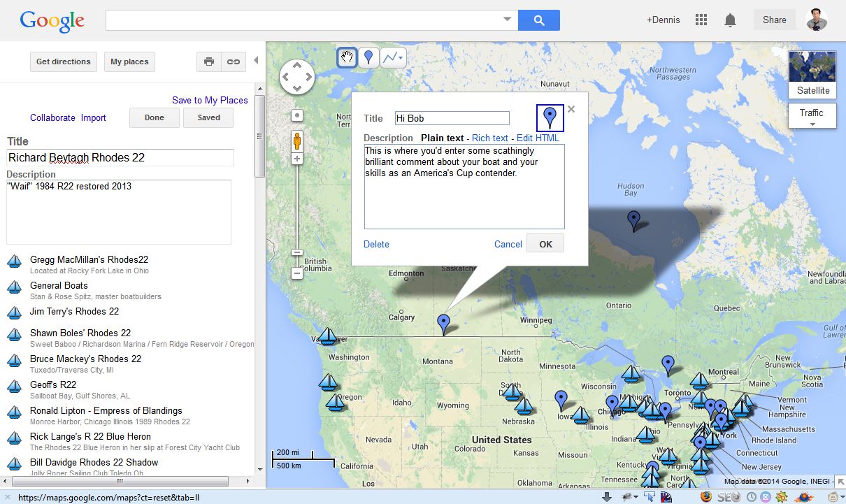
Task: Click the Save to My Places link
Action: (x=210, y=100)
